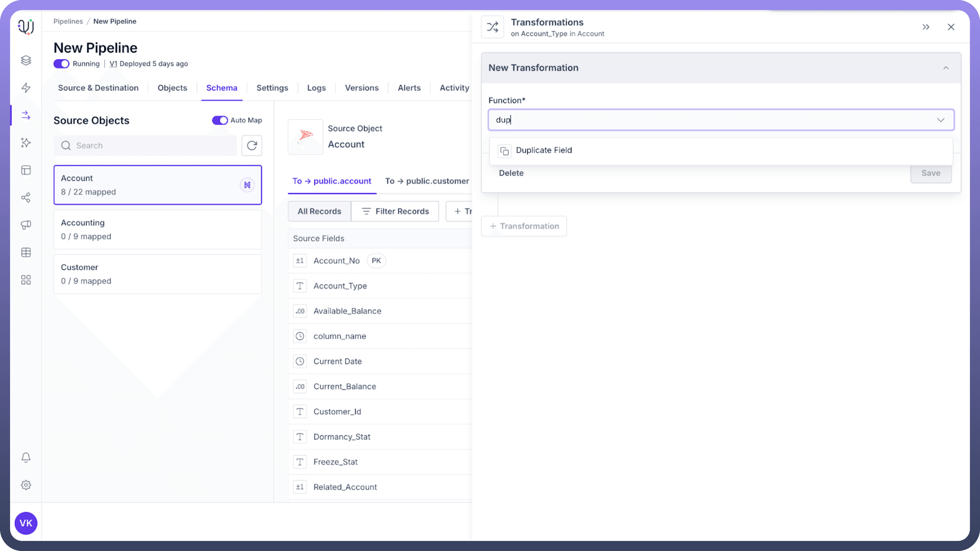Disable the Auto Map toggle

point(219,120)
